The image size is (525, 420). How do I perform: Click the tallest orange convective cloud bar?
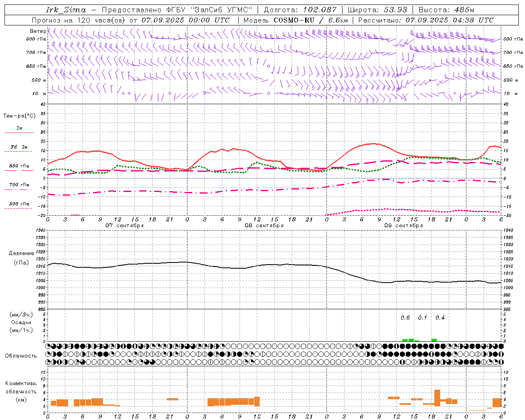pyautogui.click(x=437, y=398)
